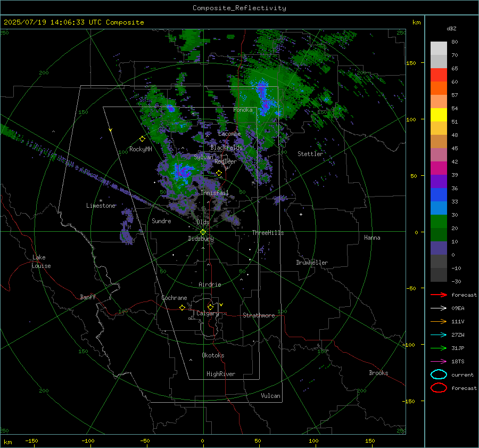Click the Brooks city label

378,373
